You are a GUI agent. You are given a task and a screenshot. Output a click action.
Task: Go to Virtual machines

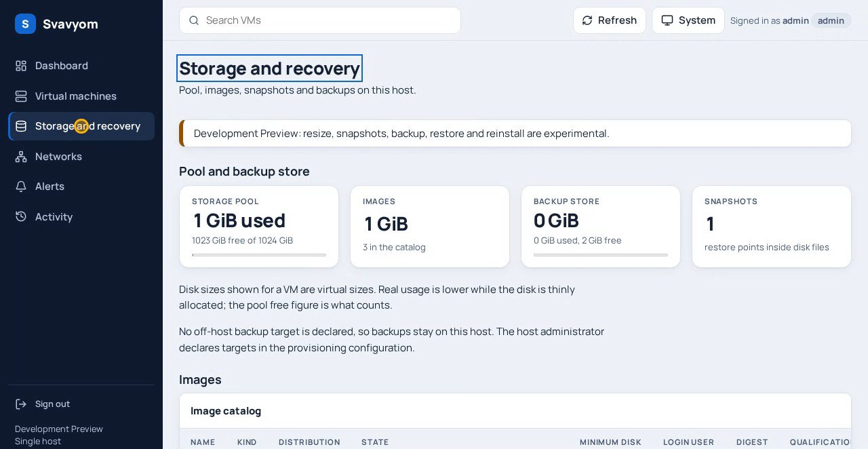pos(81,96)
